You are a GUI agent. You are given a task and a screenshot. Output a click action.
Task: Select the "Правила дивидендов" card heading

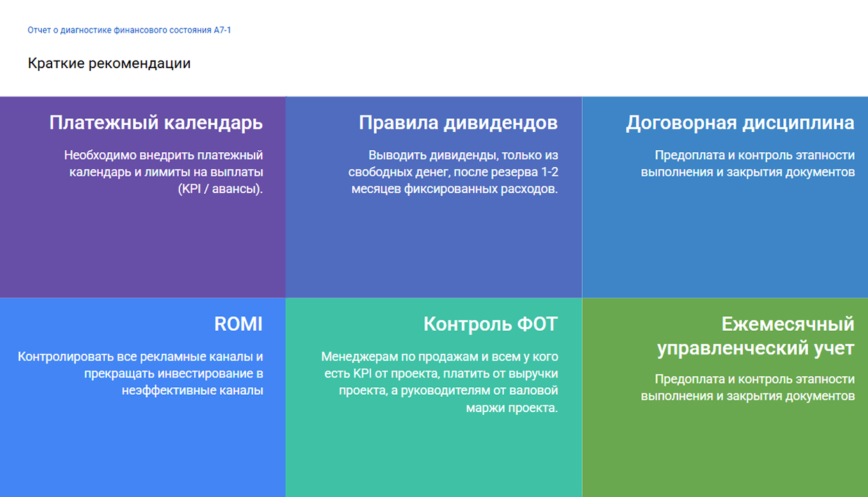pos(458,123)
